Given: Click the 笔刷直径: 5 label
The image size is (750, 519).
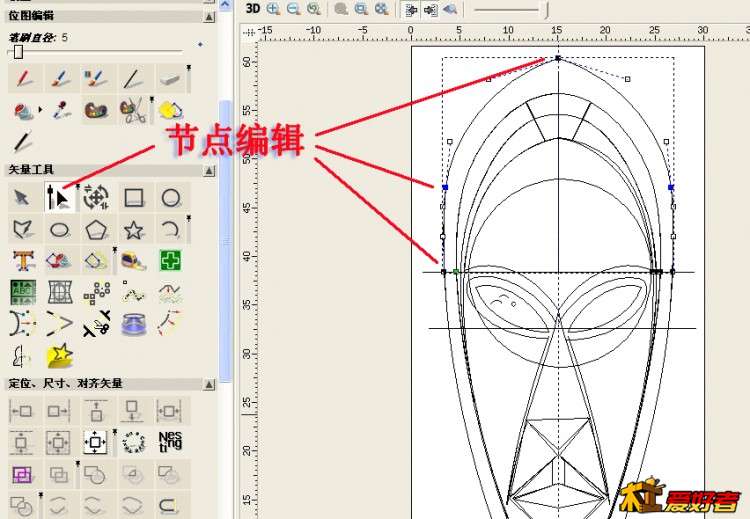Looking at the screenshot, I should point(38,37).
